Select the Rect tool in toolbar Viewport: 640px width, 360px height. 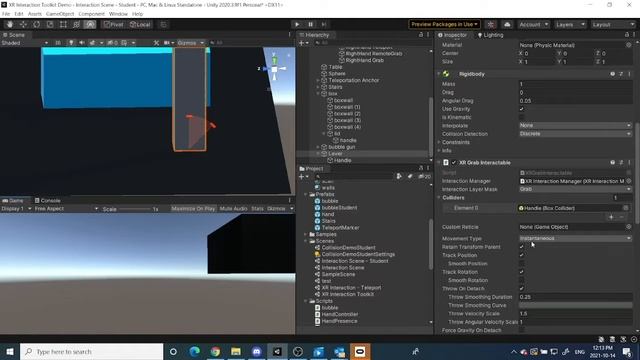63,24
